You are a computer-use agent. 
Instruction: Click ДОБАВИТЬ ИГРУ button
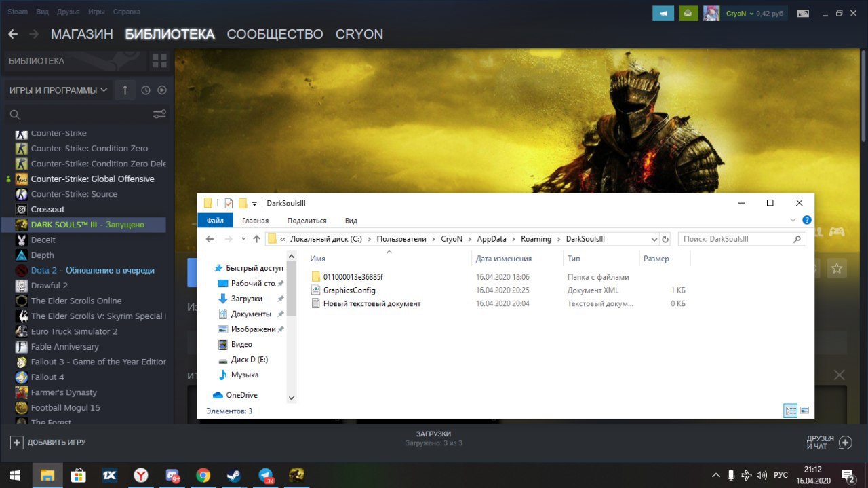tap(48, 443)
